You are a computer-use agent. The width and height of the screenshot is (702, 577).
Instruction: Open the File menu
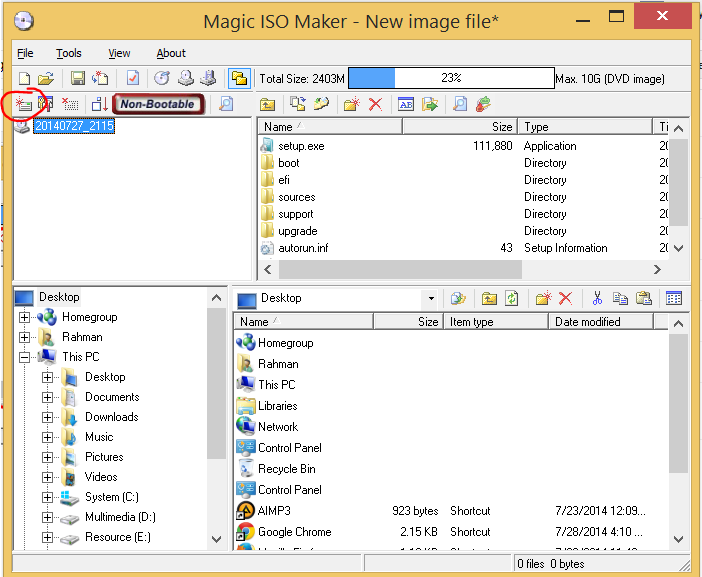25,53
